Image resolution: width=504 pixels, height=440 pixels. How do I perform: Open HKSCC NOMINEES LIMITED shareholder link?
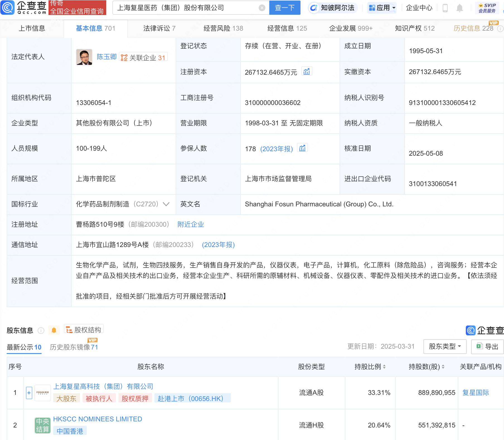(x=98, y=419)
